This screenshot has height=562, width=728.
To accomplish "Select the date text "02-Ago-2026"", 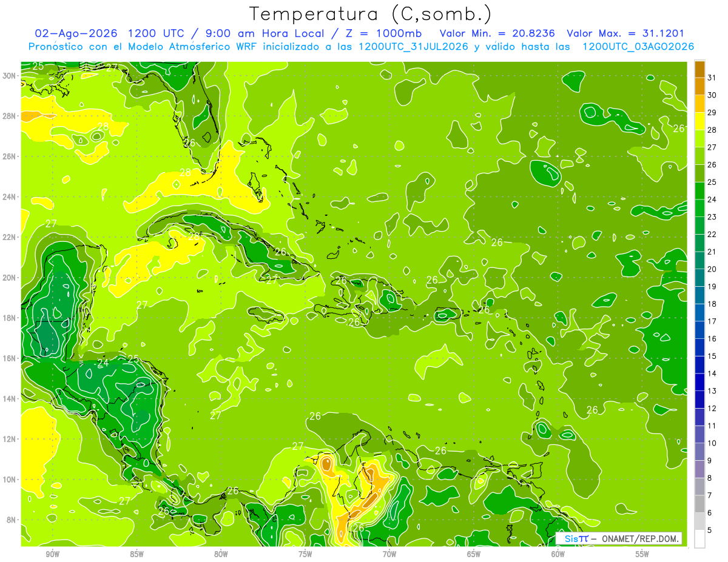I will (x=76, y=33).
